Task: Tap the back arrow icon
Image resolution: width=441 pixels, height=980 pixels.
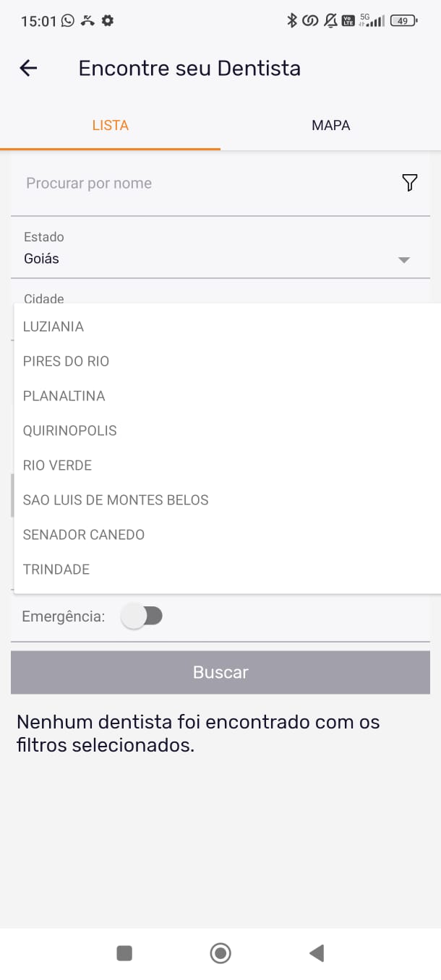Action: [28, 69]
